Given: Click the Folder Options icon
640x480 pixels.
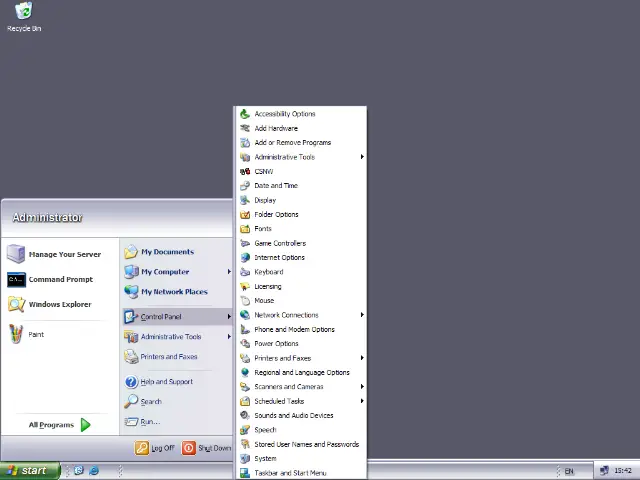Looking at the screenshot, I should point(245,214).
